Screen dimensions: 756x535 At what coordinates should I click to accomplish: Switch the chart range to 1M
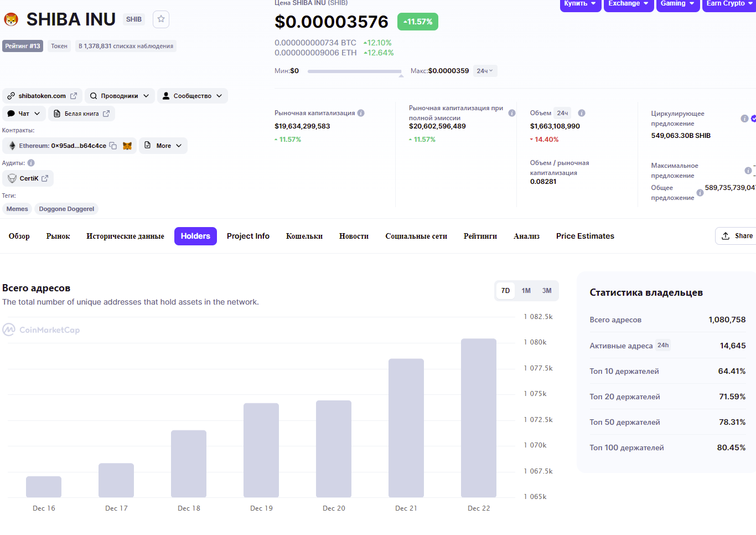coord(526,291)
